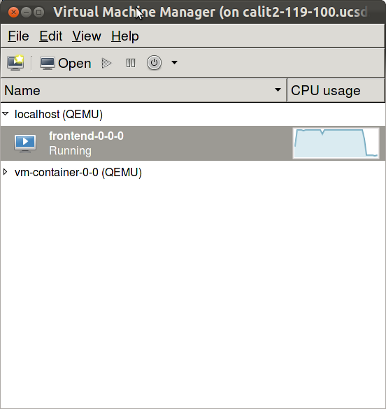This screenshot has height=409, width=386.
Task: Open the View menu
Action: pyautogui.click(x=87, y=36)
